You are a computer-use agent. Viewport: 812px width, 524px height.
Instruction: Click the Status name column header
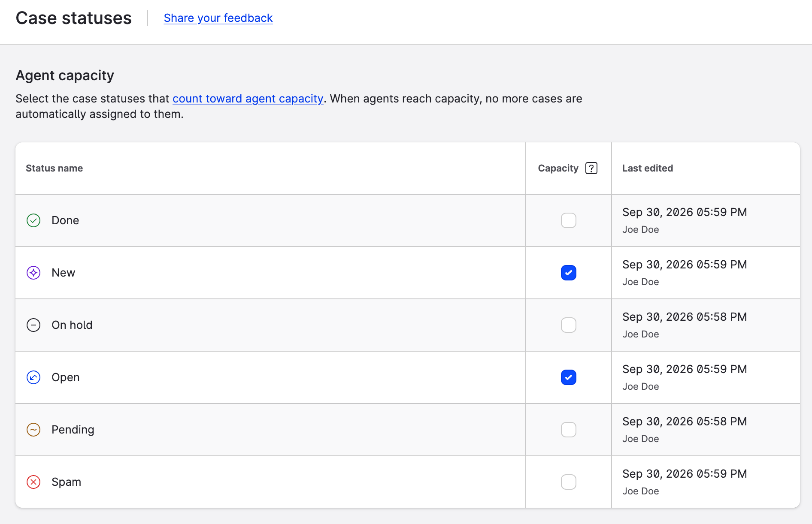(x=54, y=168)
